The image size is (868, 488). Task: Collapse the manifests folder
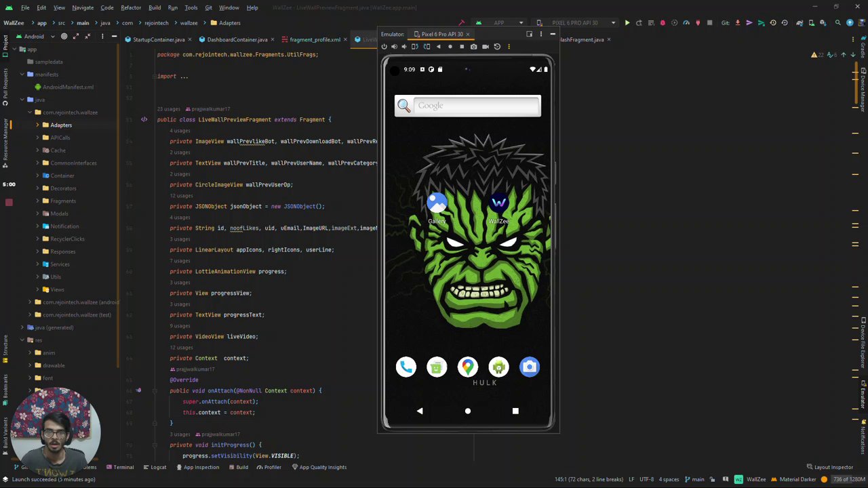tap(22, 75)
